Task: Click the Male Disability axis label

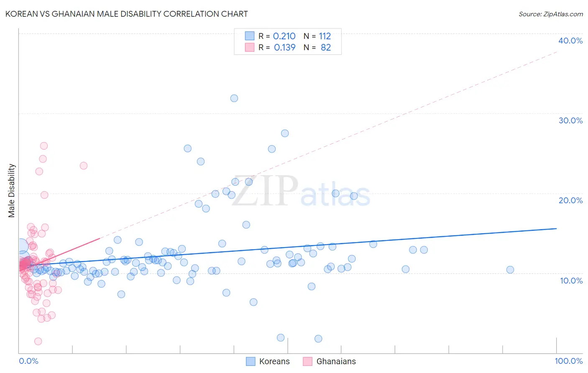Action: [x=12, y=191]
